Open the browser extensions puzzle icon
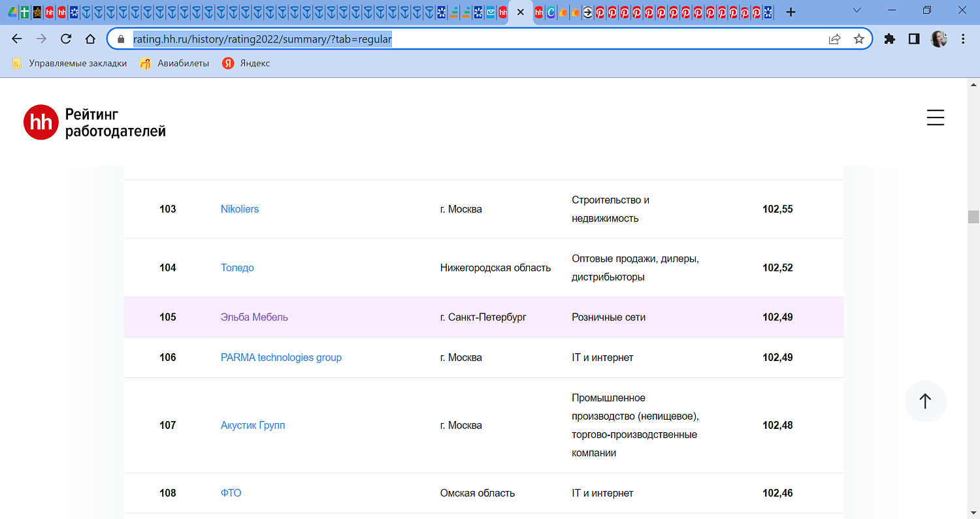Image resolution: width=980 pixels, height=519 pixels. [x=889, y=39]
